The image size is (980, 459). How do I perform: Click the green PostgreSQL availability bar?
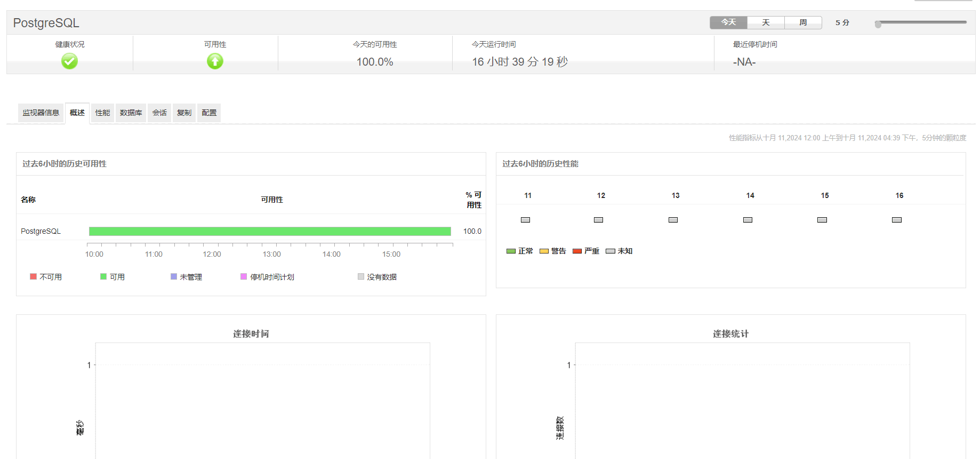[x=270, y=231]
